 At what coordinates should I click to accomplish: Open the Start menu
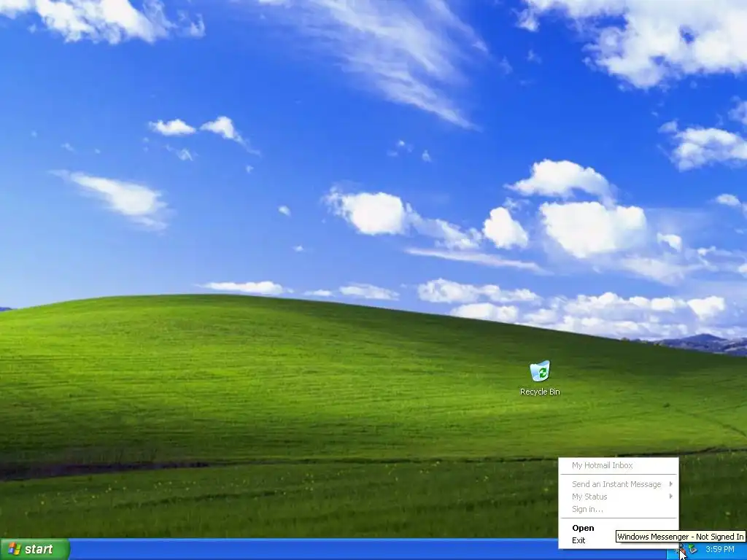pos(35,550)
